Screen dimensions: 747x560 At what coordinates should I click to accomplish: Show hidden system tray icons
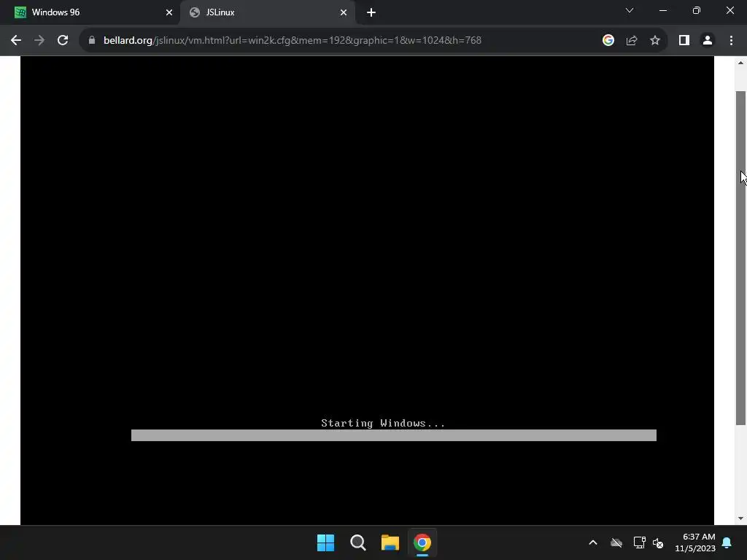[593, 542]
